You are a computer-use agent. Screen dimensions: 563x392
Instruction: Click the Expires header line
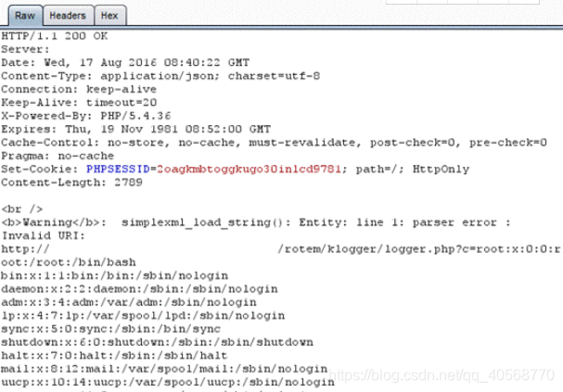(136, 129)
